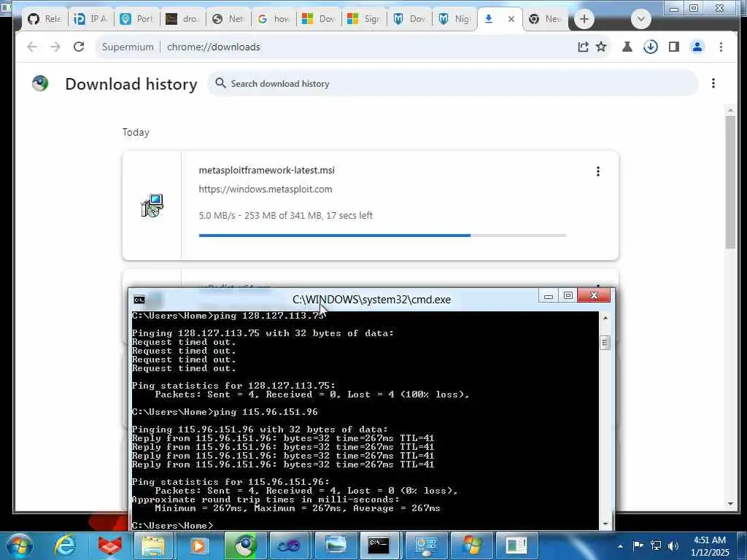This screenshot has width=747, height=560.
Task: Click the search magnifier icon
Action: (220, 83)
